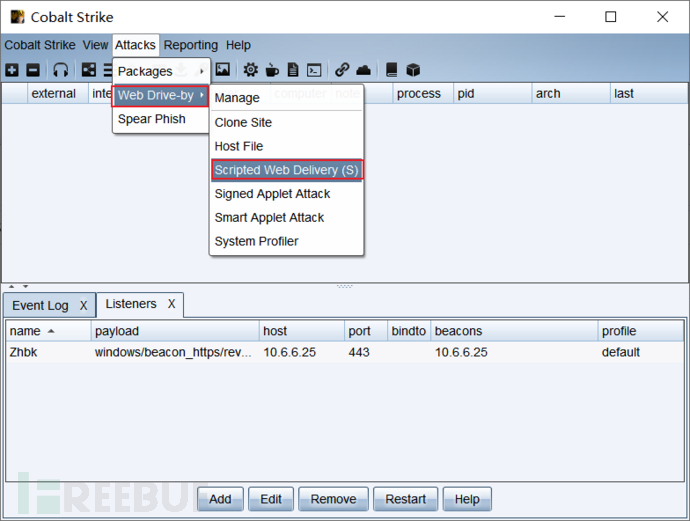Open listeners via the headphones icon
This screenshot has height=521, width=690.
click(61, 70)
